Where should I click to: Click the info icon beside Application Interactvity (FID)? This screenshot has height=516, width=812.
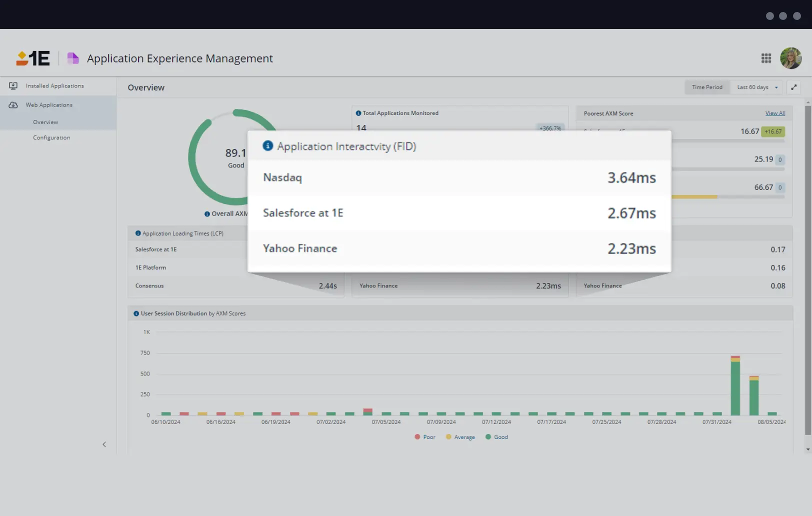tap(267, 146)
